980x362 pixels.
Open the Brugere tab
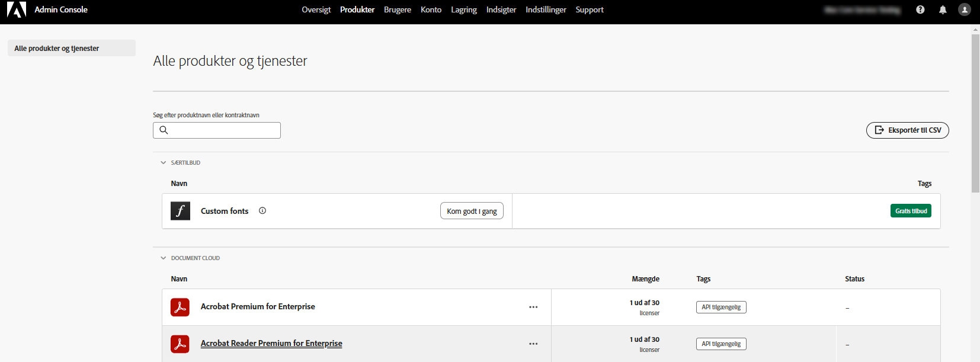pos(398,9)
